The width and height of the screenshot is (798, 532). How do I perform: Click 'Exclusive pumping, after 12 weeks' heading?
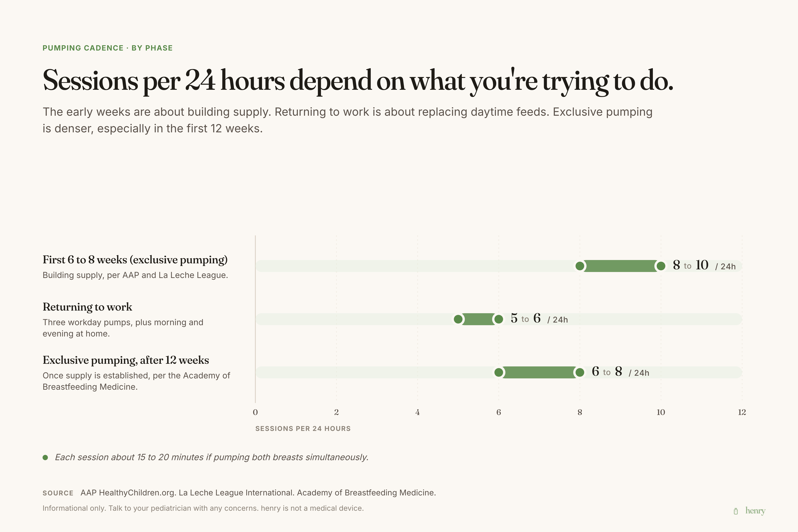[x=126, y=360]
